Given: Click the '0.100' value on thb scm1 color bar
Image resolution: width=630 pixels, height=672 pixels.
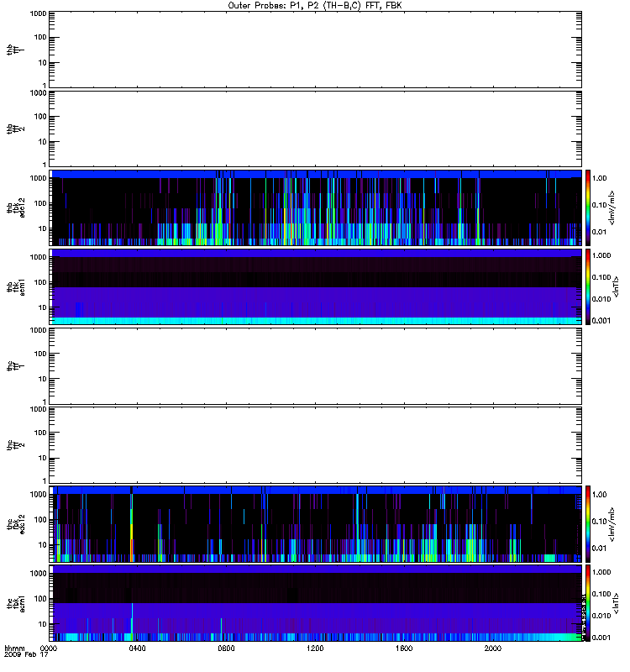Looking at the screenshot, I should pyautogui.click(x=601, y=277).
